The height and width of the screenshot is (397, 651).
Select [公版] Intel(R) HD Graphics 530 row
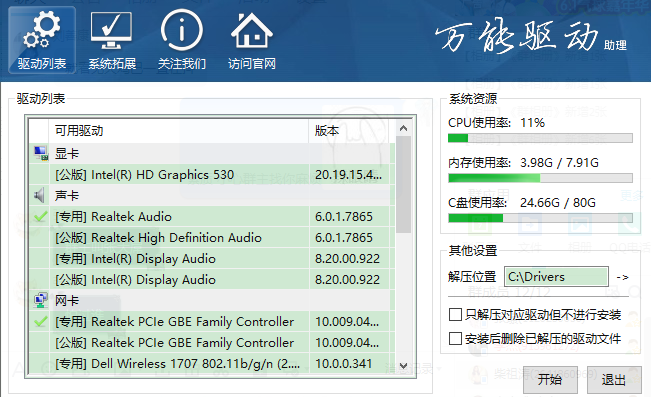(212, 175)
